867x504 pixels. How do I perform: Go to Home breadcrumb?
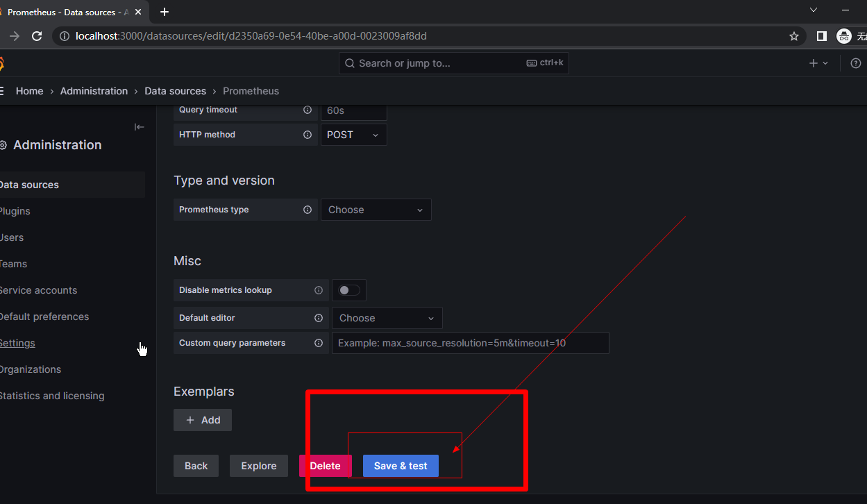(x=30, y=91)
